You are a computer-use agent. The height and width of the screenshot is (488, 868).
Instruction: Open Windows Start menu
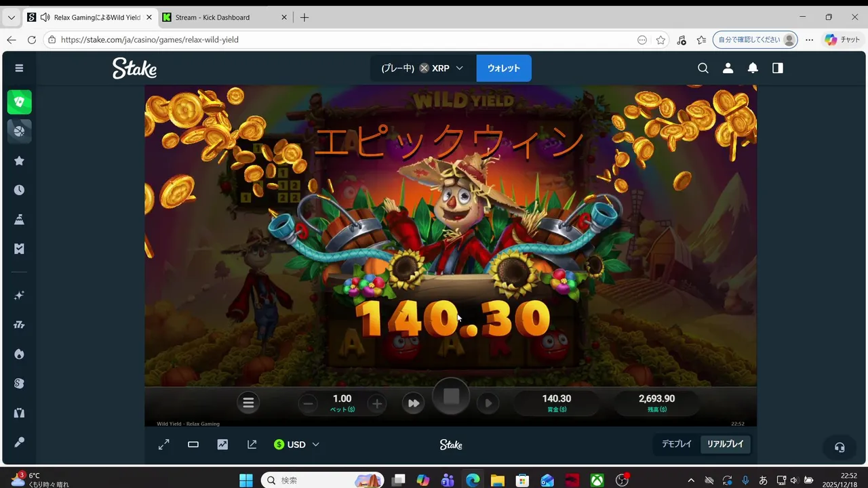(x=246, y=481)
